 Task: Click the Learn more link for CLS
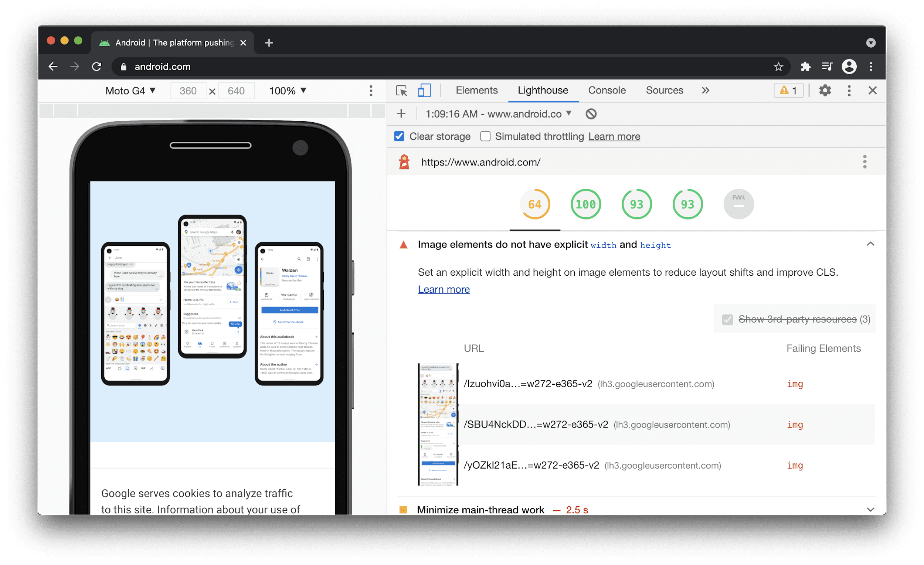coord(443,289)
